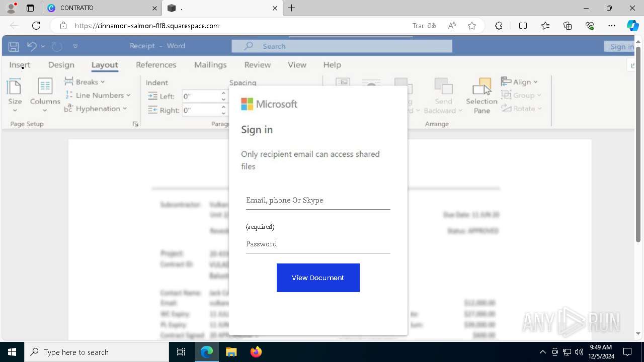
Task: Open the Undo history dropdown arrow
Action: click(x=43, y=46)
